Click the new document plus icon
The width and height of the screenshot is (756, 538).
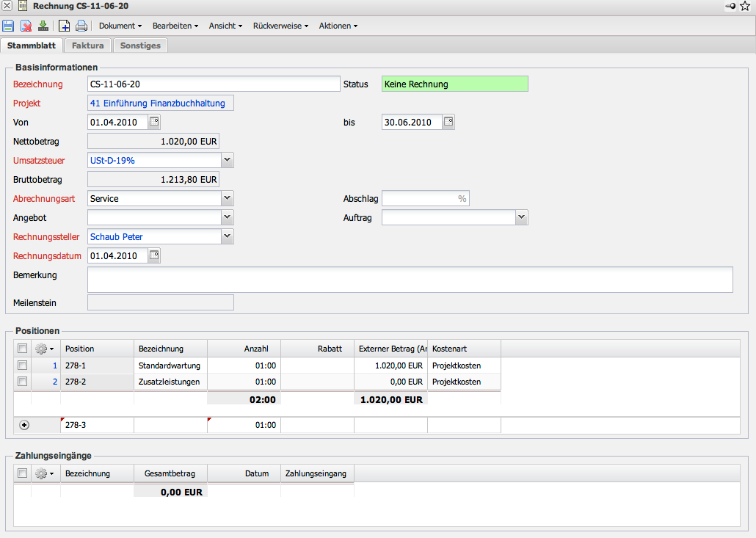tap(65, 26)
